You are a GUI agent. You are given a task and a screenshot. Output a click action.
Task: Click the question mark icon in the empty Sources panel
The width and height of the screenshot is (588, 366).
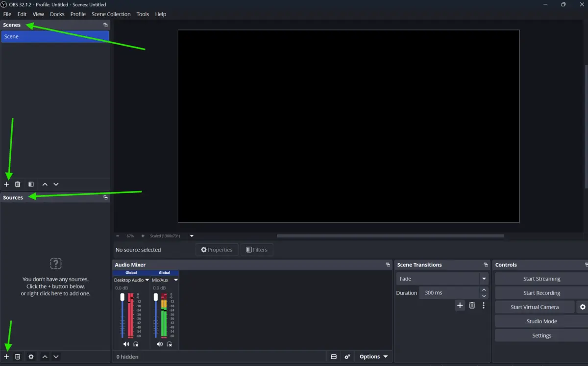pos(56,263)
